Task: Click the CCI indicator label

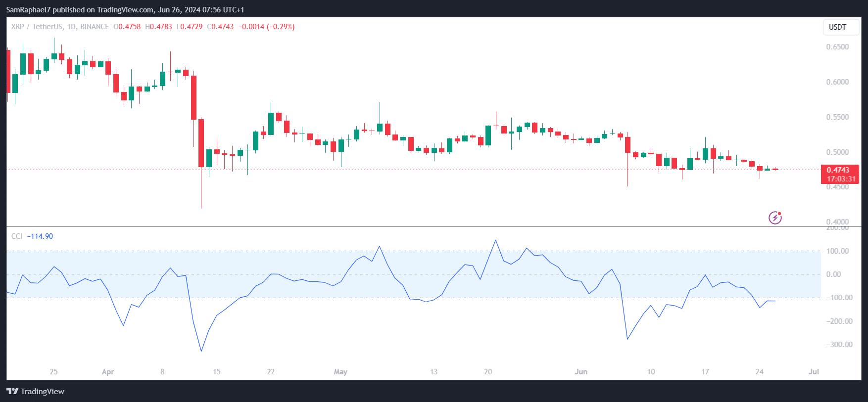Action: click(17, 236)
